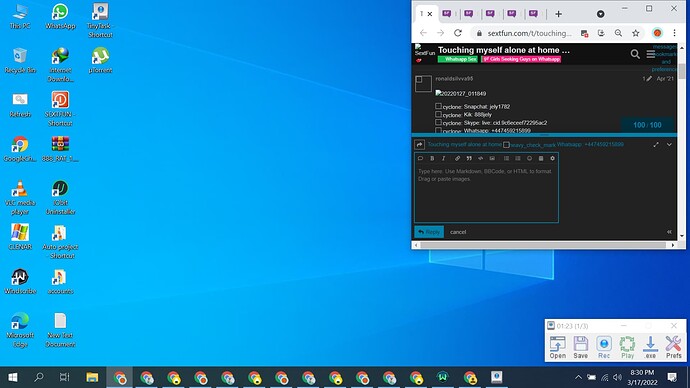Open a new Chrome tab
The image size is (690, 388).
click(x=558, y=14)
